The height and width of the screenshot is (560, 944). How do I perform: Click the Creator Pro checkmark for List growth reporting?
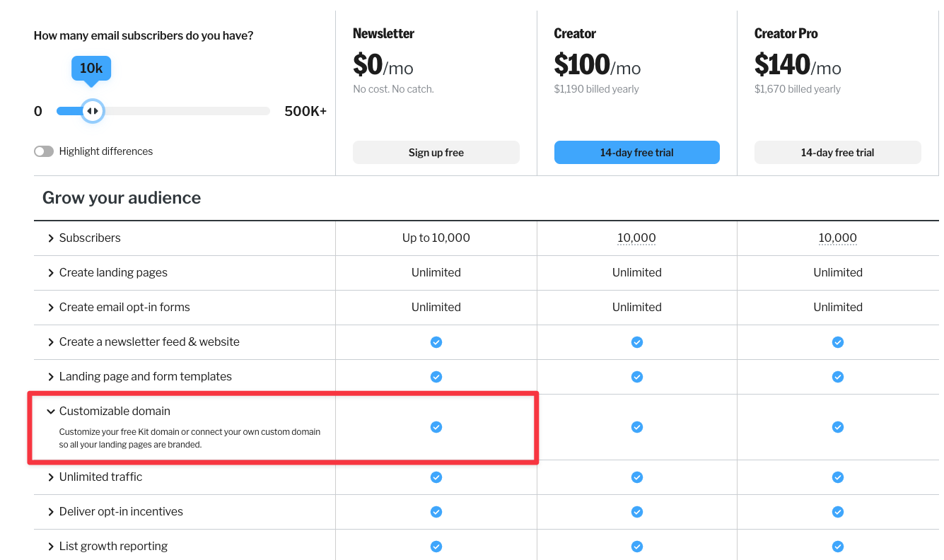838,546
